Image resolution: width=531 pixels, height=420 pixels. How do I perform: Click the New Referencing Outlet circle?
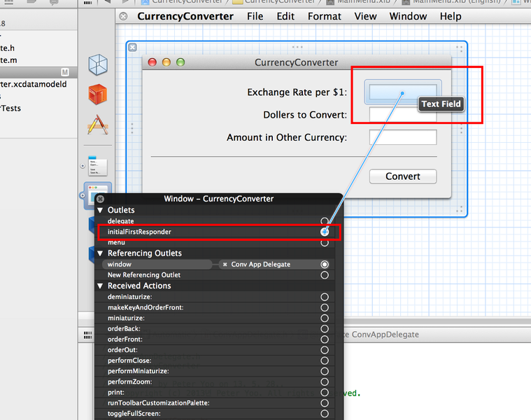tap(325, 275)
